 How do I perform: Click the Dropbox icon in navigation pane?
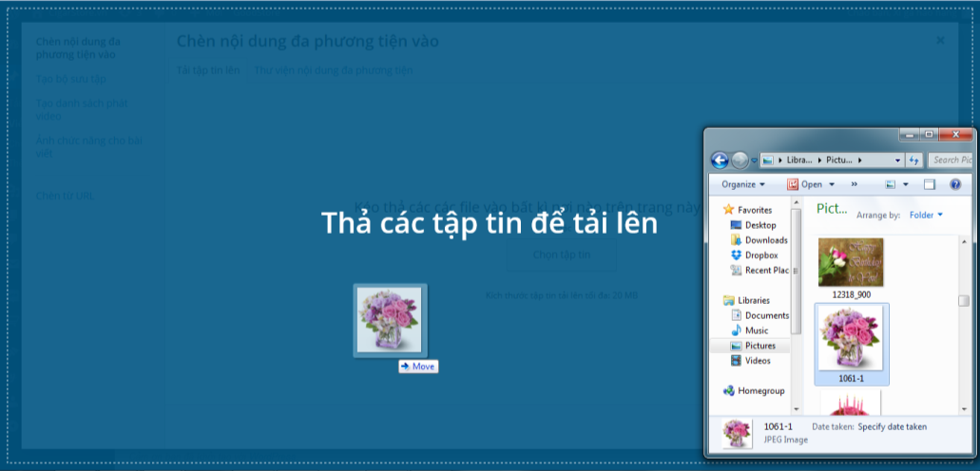737,254
